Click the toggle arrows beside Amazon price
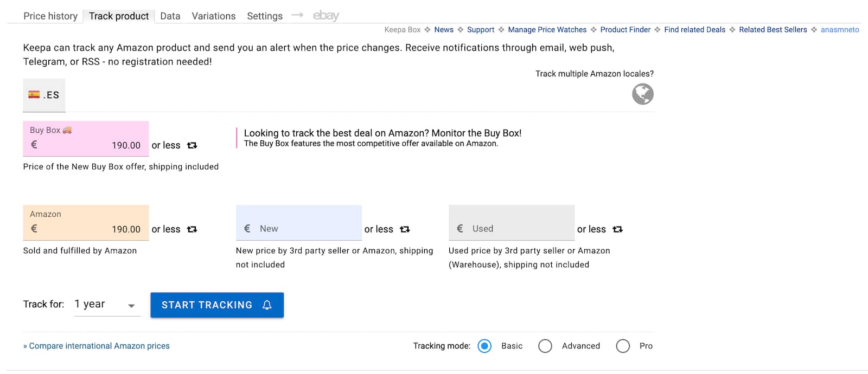Viewport: 868px width, 374px height. pos(192,229)
